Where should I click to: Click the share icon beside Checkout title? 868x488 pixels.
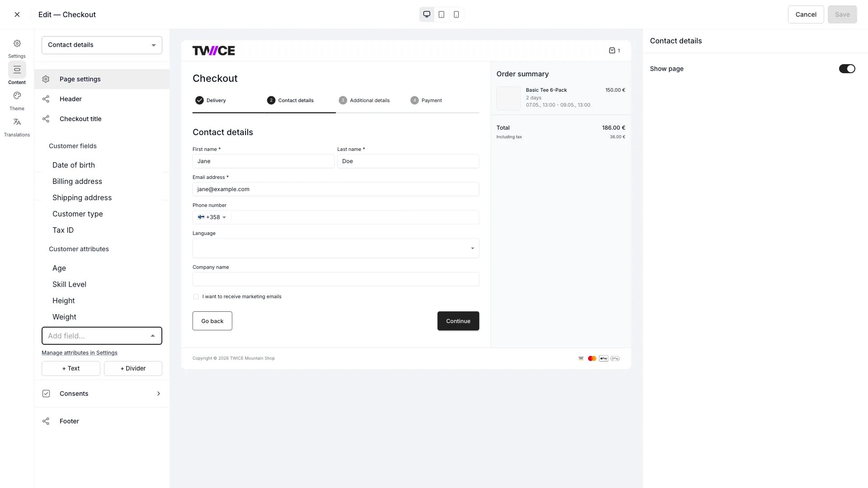(46, 119)
